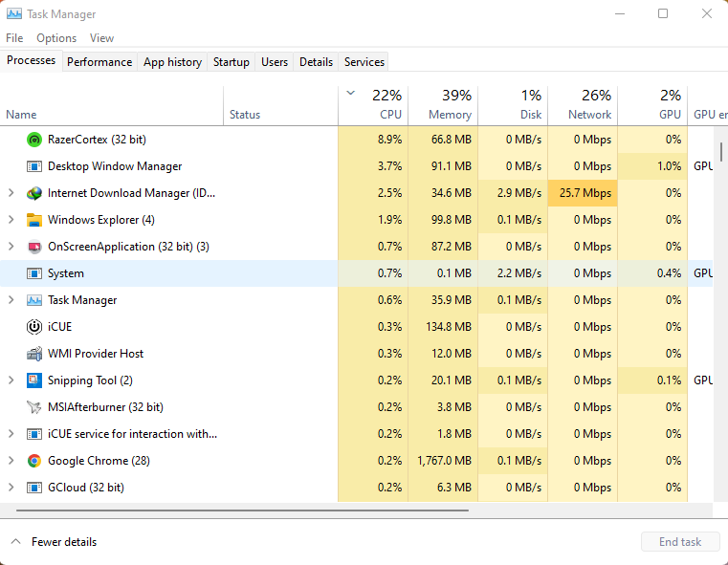728x565 pixels.
Task: Select the iCUE row name
Action: coord(59,327)
